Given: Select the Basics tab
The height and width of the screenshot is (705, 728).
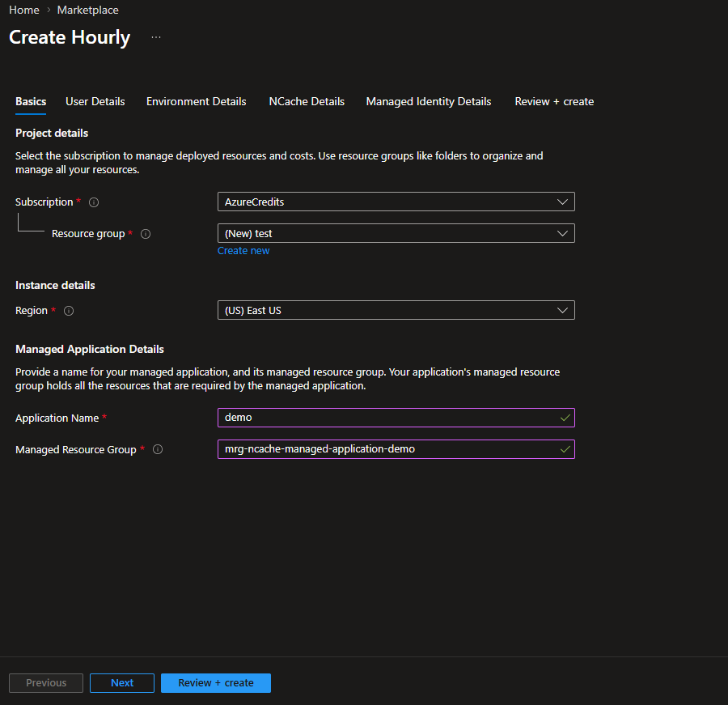Looking at the screenshot, I should point(31,101).
